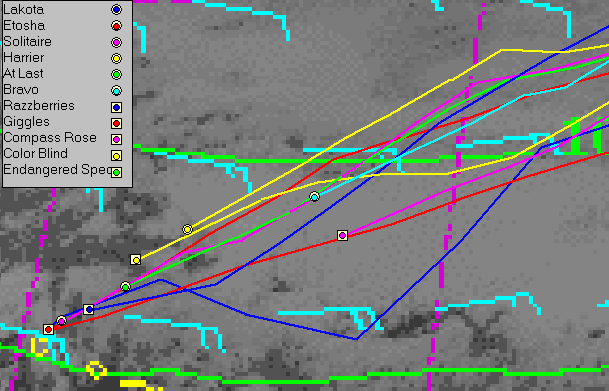This screenshot has width=609, height=391.
Task: Click the At Last legend label
Action: click(23, 74)
